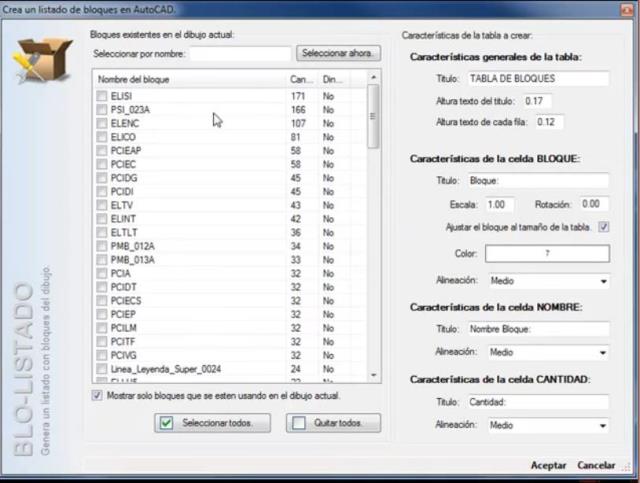Click the Rotación value field
This screenshot has width=640, height=483.
click(594, 204)
